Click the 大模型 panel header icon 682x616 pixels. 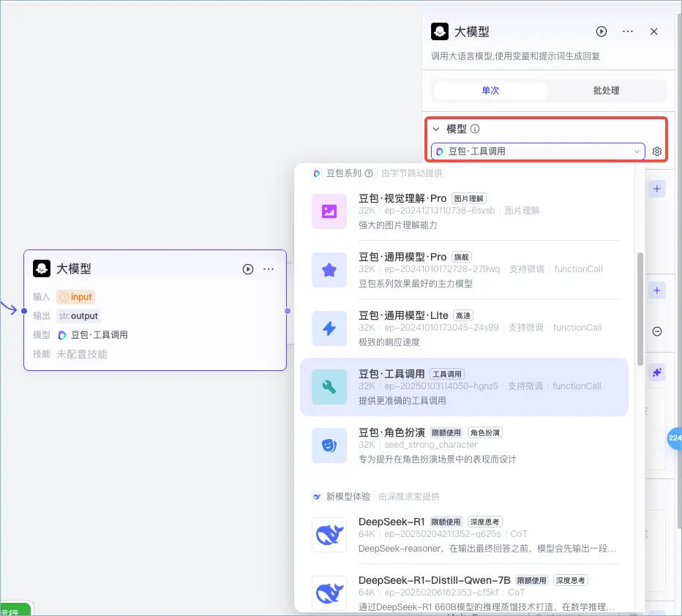440,31
